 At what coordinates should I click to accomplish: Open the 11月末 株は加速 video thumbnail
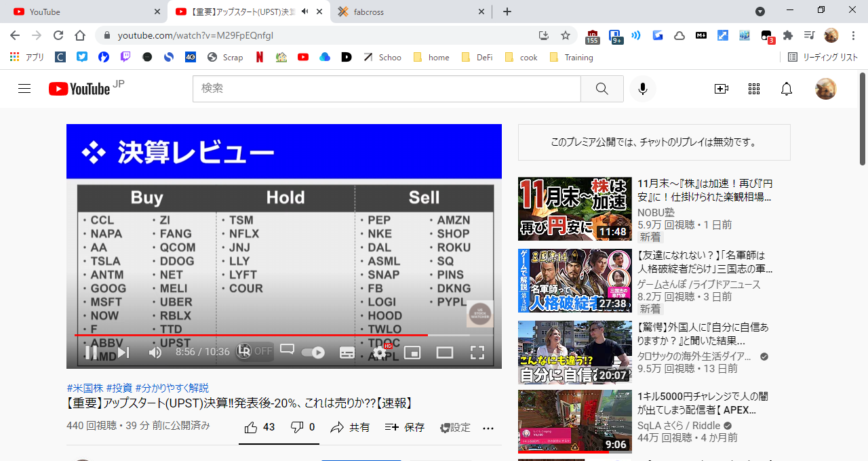(x=575, y=209)
